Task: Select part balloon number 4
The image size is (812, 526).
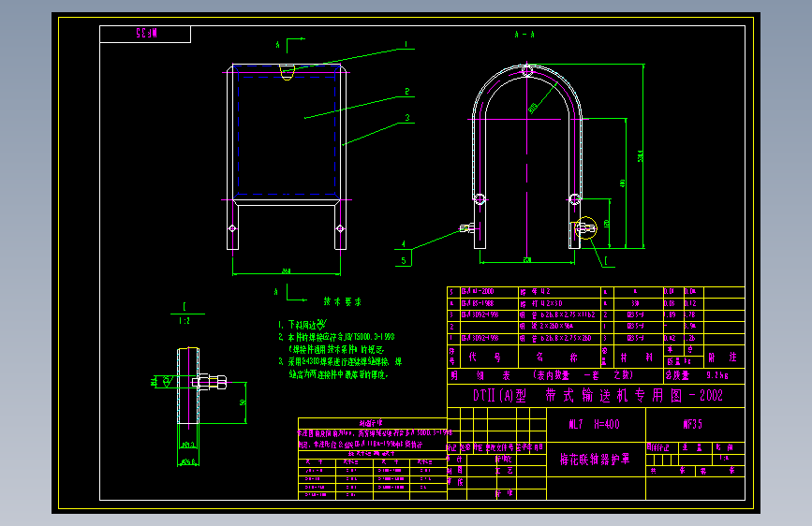Action: click(404, 244)
